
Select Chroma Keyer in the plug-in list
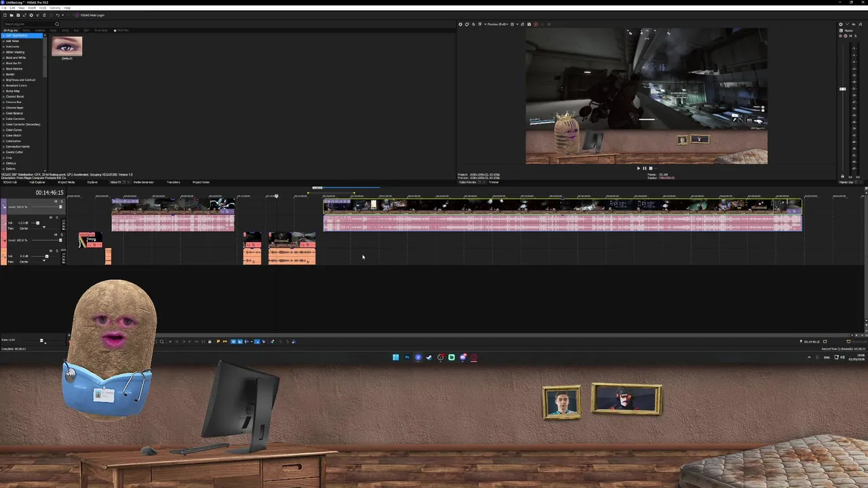[14, 108]
